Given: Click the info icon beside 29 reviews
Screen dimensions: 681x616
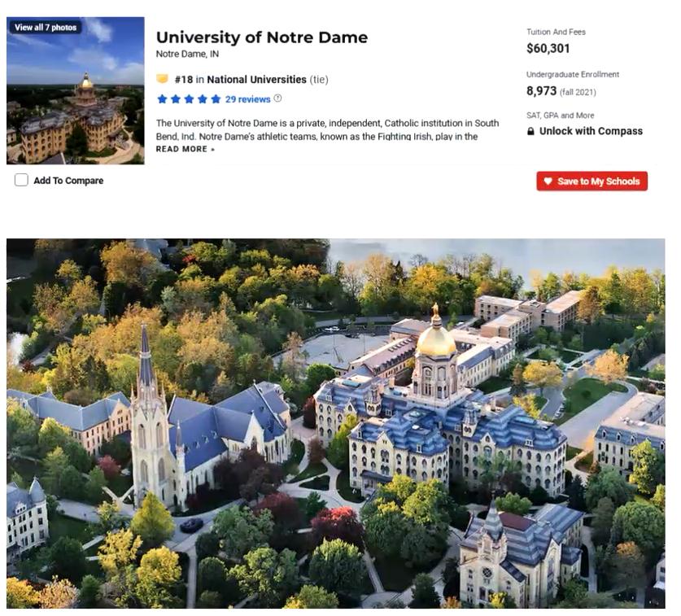Looking at the screenshot, I should point(278,98).
